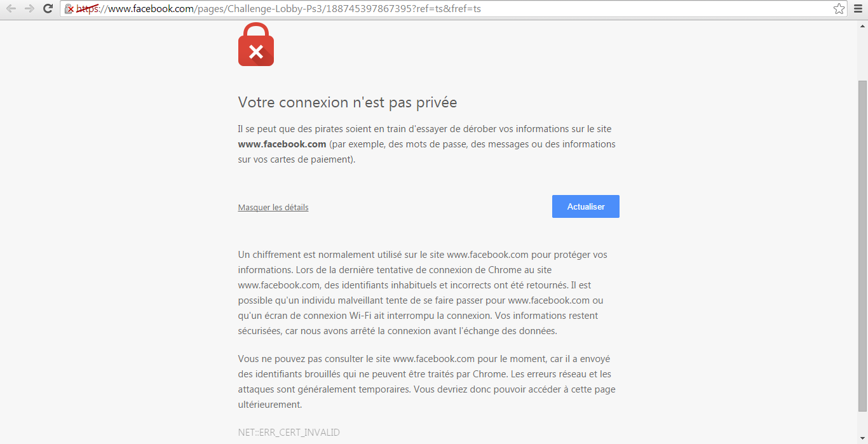Viewport: 868px width, 444px height.
Task: Click the red padlock error icon
Action: tap(256, 44)
